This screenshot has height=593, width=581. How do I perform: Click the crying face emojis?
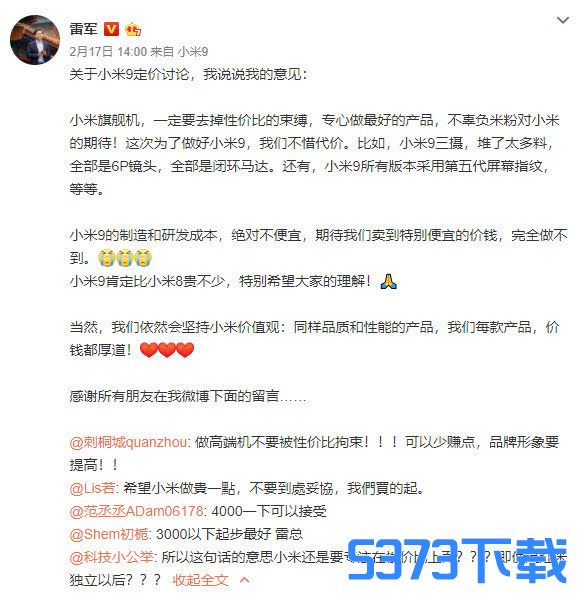tap(125, 258)
